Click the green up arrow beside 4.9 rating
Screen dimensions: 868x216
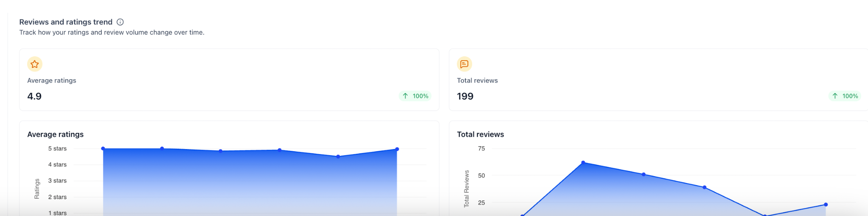tap(405, 96)
